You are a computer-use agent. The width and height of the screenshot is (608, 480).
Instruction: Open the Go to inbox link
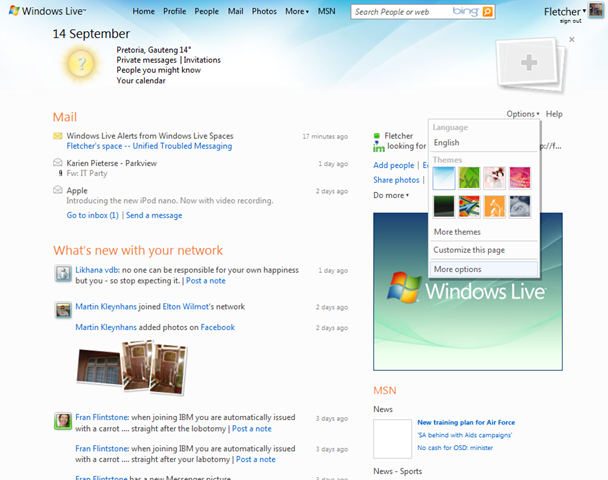92,215
